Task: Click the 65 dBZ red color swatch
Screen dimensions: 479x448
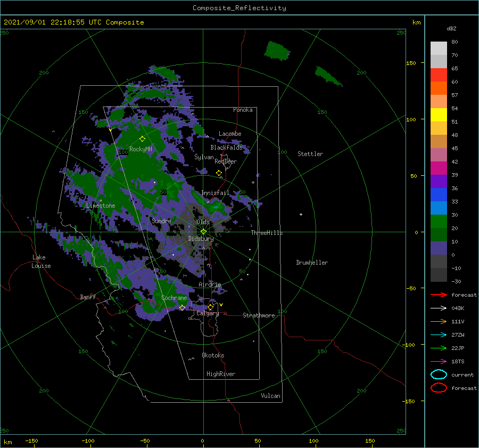Action: tap(439, 75)
